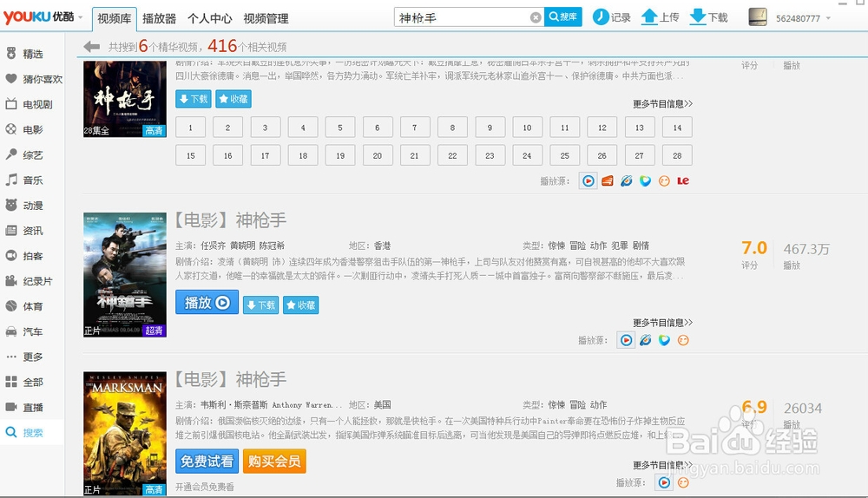The image size is (868, 498).
Task: Switch to 个人中心 tab
Action: (210, 19)
